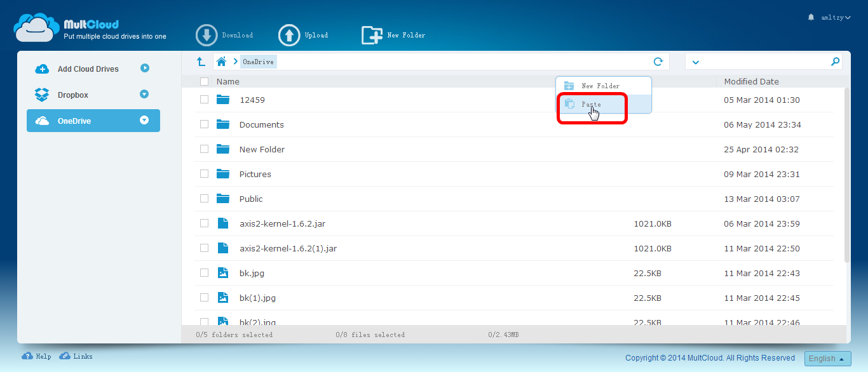The height and width of the screenshot is (372, 868).
Task: Open the Pictures folder name
Action: 255,174
